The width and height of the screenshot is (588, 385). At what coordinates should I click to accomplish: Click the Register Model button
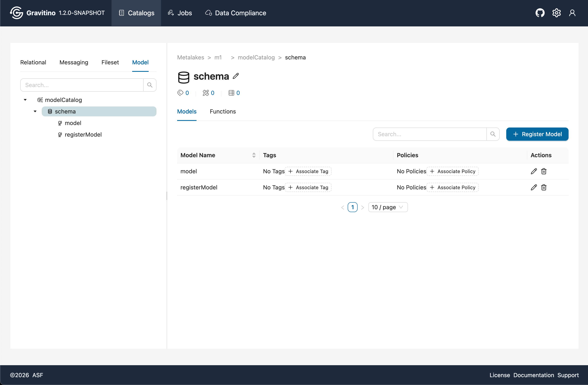(537, 134)
